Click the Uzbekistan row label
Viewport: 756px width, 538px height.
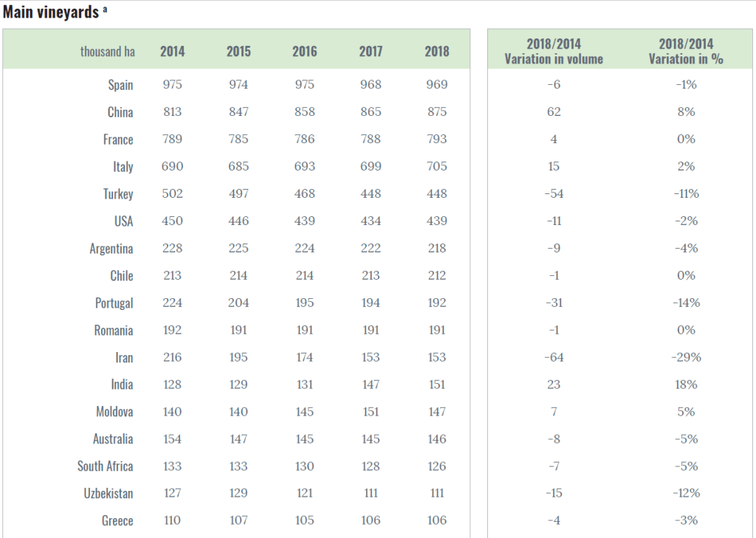tap(109, 494)
